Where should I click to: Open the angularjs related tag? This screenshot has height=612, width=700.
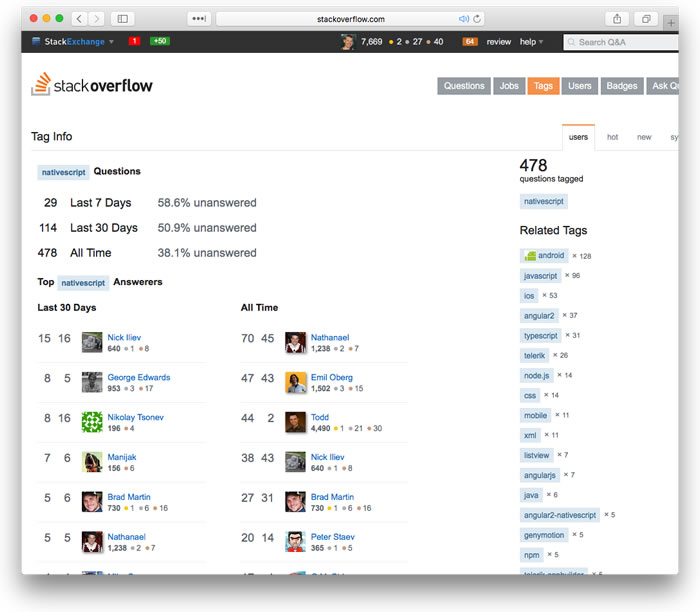540,475
